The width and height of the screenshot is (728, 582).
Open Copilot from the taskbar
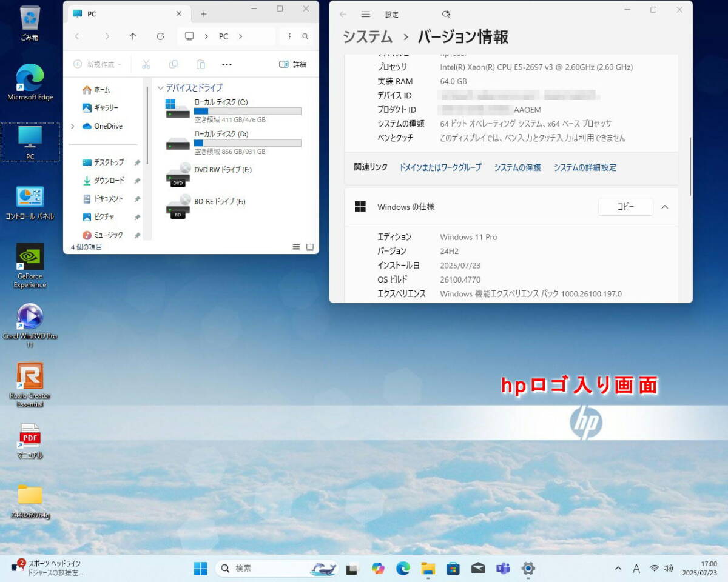point(378,568)
